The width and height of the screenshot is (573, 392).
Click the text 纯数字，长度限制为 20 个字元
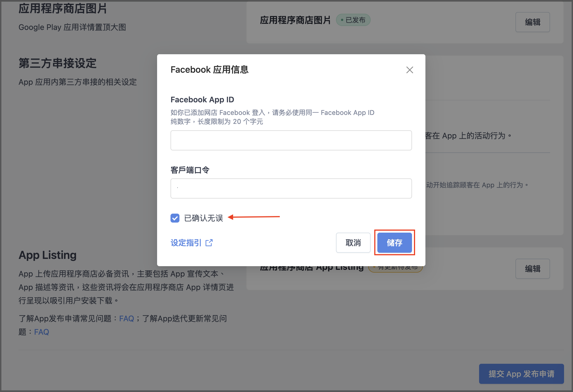click(217, 122)
